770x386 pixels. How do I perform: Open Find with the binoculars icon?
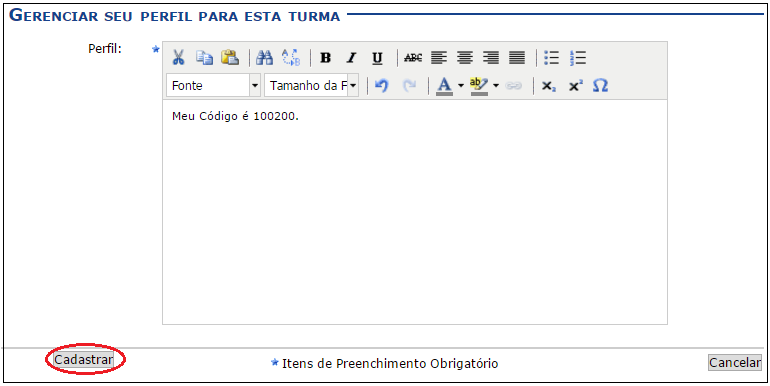[265, 58]
